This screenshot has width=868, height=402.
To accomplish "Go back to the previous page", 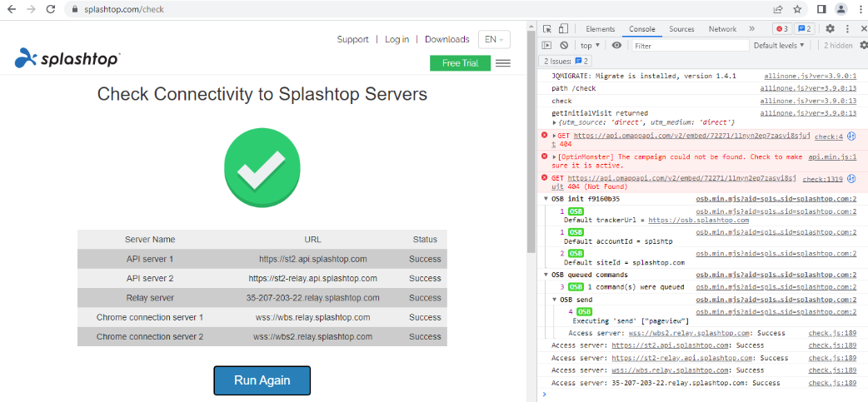I will (12, 9).
